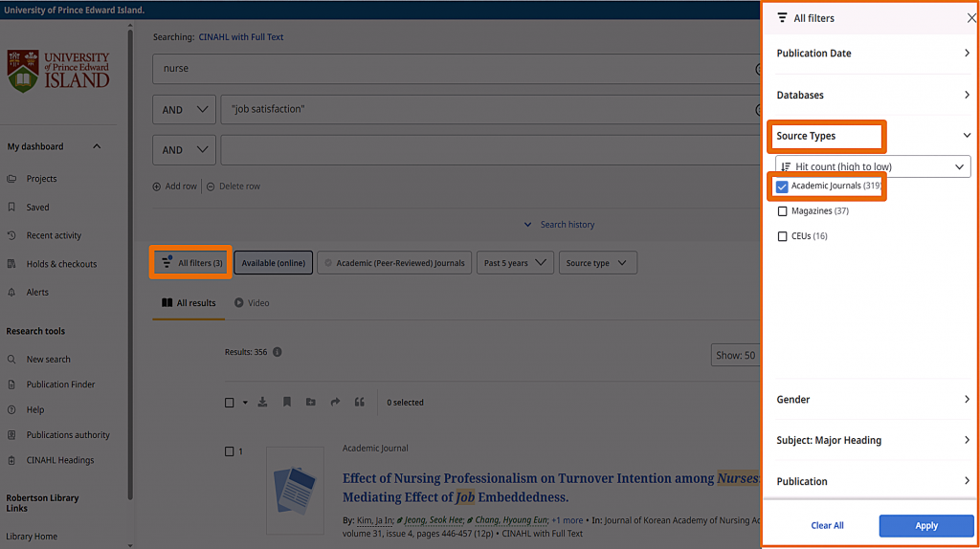Click the results info icon beside Results: 356

tap(278, 352)
